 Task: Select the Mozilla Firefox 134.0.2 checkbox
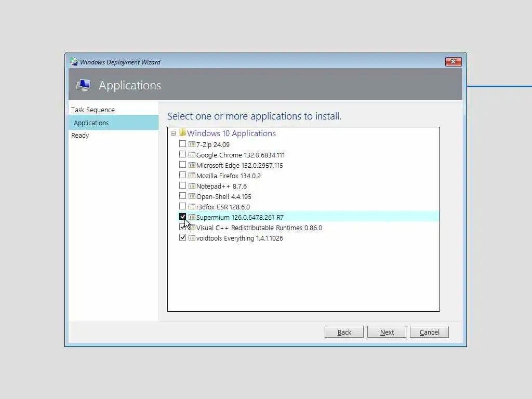(182, 175)
